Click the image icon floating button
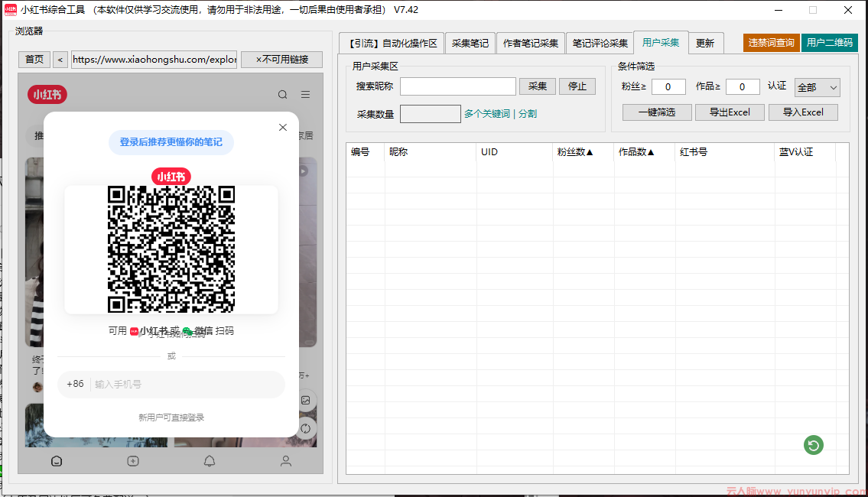Image resolution: width=868 pixels, height=497 pixels. 306,400
